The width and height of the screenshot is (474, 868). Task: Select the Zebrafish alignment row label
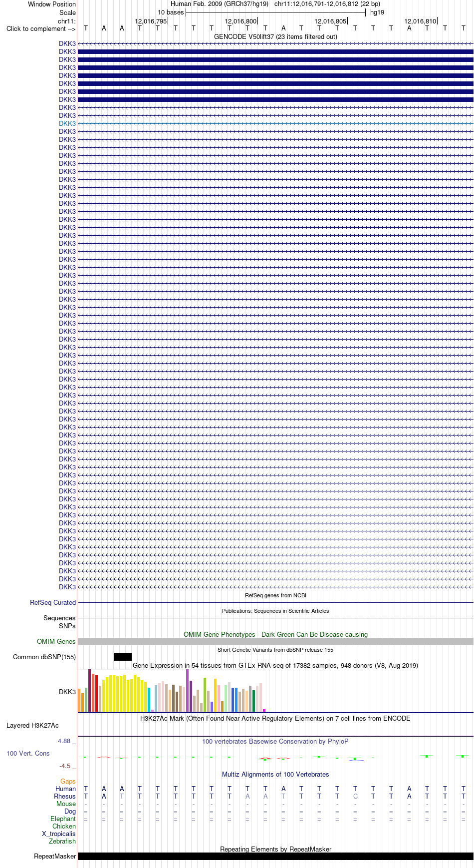(62, 841)
